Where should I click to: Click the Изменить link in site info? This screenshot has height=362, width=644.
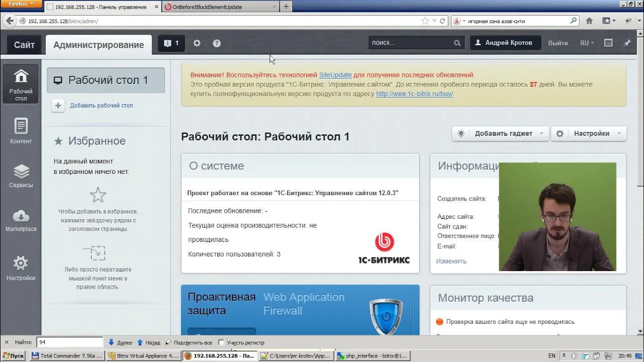[451, 261]
